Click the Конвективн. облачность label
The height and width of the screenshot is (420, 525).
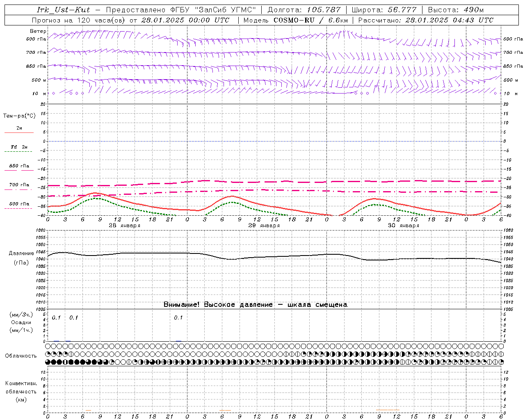(21, 388)
